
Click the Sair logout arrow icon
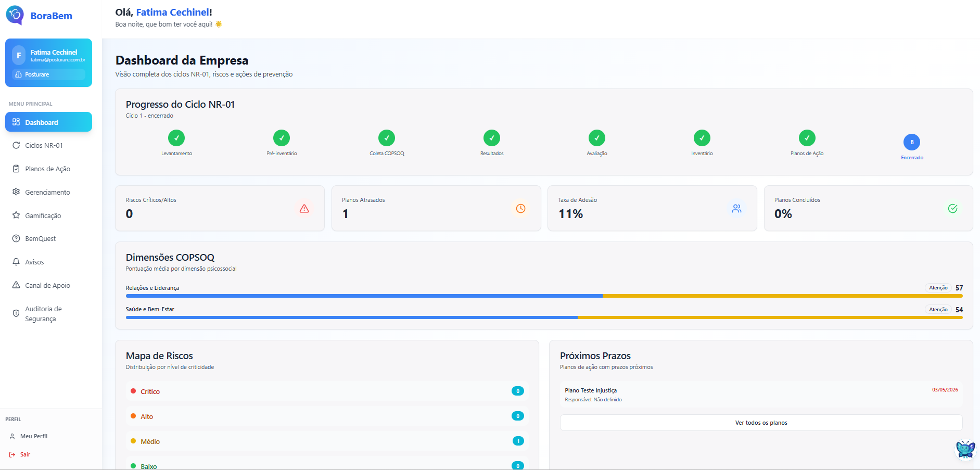click(x=12, y=454)
